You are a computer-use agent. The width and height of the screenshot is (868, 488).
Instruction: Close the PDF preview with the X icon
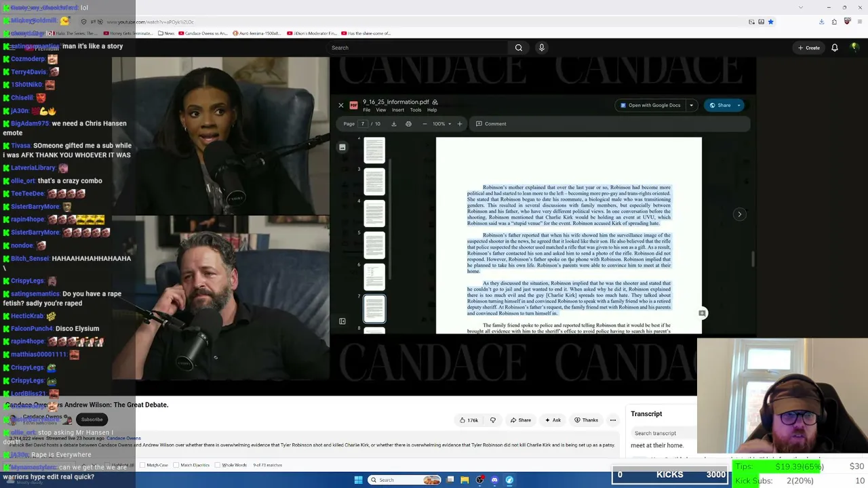click(x=341, y=105)
